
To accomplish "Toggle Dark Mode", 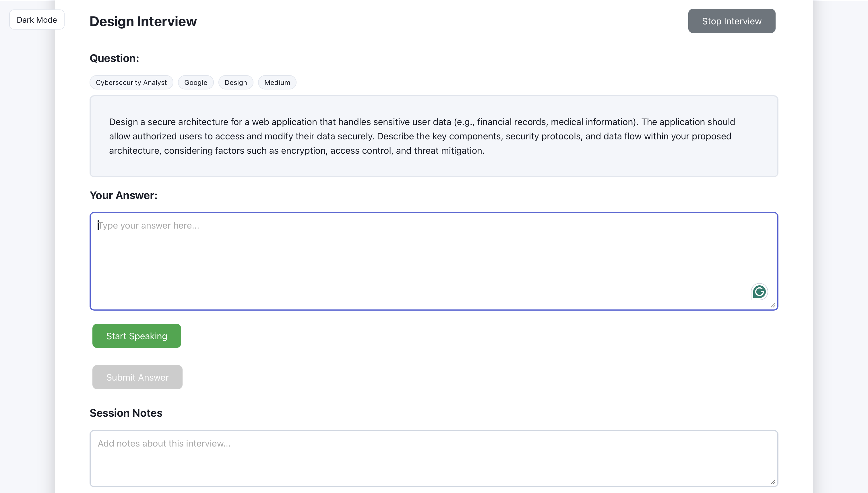I will click(36, 20).
